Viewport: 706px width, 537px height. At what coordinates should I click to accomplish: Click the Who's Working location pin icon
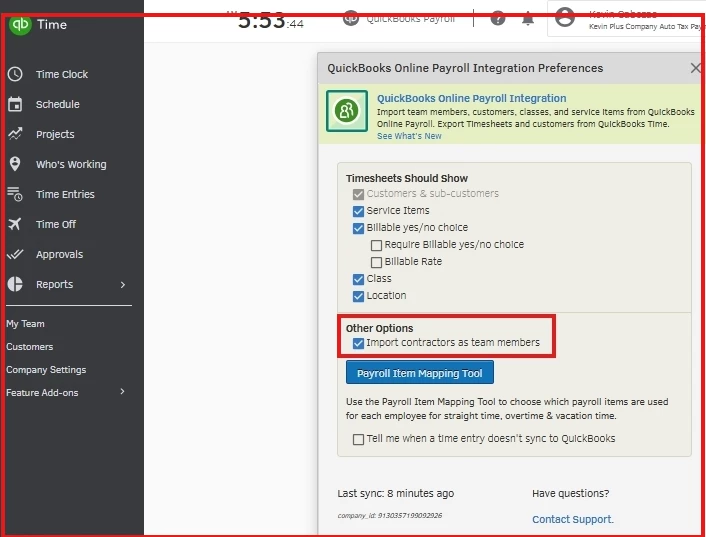tap(15, 164)
